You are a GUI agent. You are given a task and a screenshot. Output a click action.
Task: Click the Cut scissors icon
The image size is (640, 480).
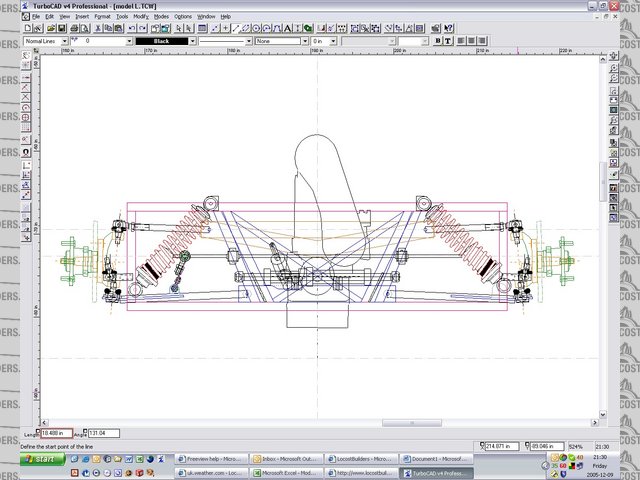pyautogui.click(x=98, y=28)
